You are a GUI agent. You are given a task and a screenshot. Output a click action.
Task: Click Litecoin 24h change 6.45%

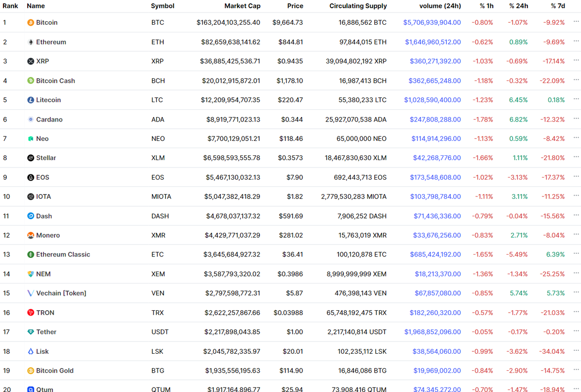point(519,100)
